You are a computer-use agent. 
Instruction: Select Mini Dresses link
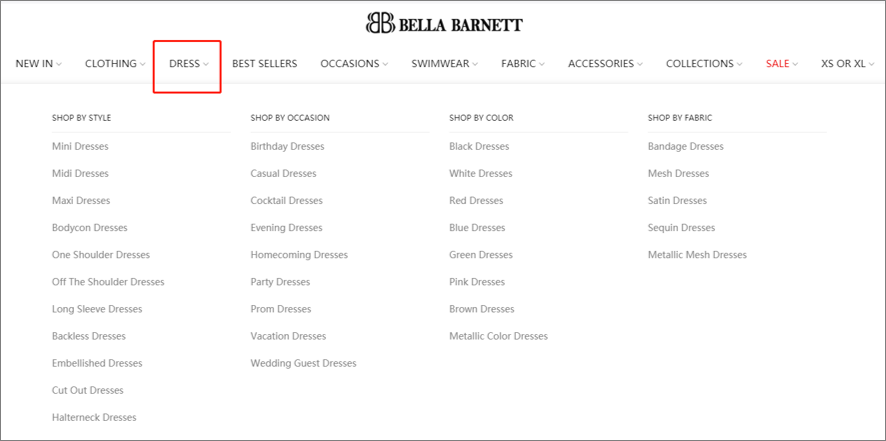(80, 146)
